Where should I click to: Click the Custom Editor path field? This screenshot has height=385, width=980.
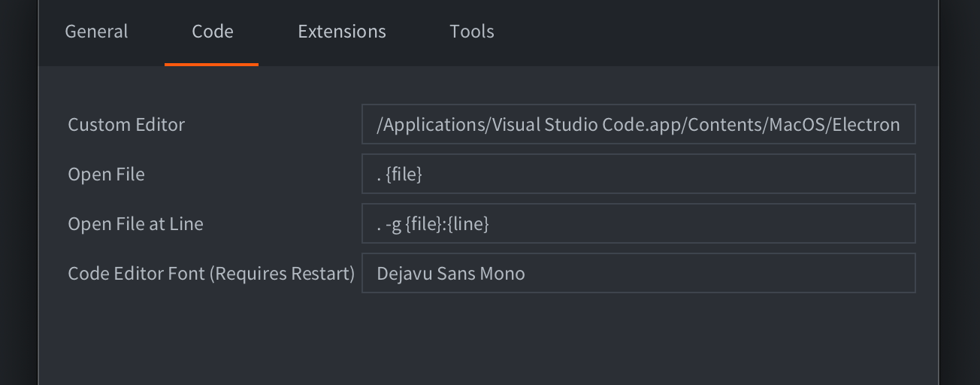point(638,124)
